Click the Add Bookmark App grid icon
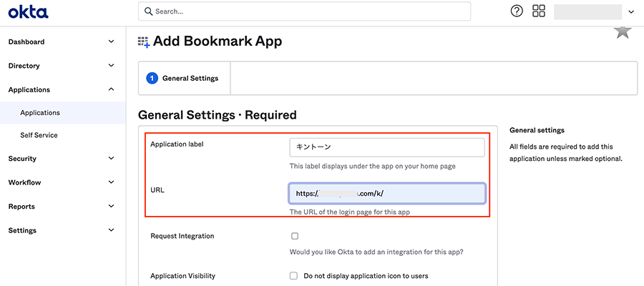Image resolution: width=644 pixels, height=286 pixels. click(x=144, y=42)
